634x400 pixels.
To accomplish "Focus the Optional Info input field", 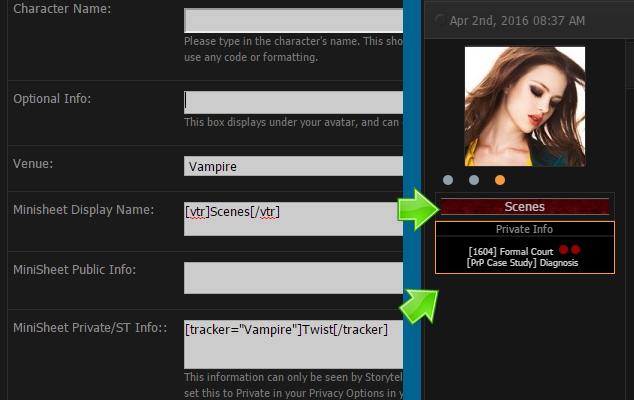I will pyautogui.click(x=293, y=101).
